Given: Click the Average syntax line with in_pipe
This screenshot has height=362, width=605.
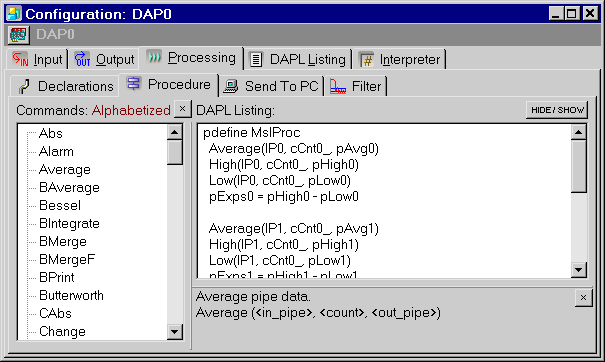Looking at the screenshot, I should coord(318,313).
